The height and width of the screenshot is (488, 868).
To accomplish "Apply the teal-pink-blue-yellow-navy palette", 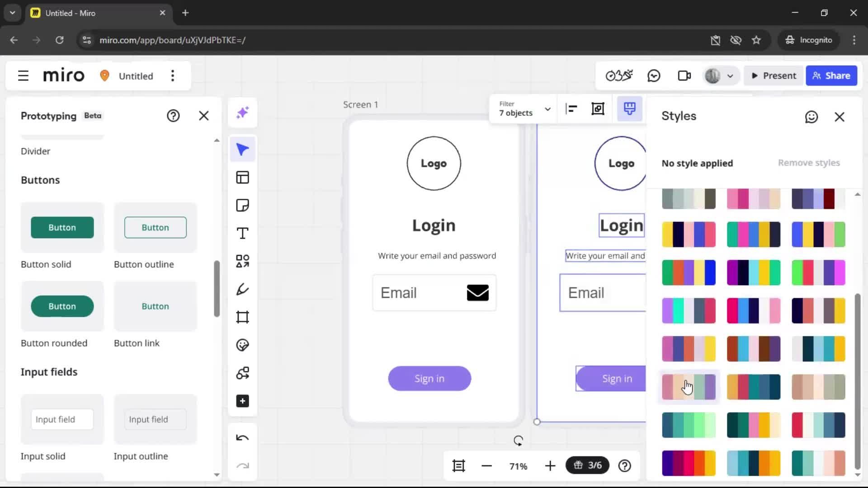I will [x=754, y=235].
